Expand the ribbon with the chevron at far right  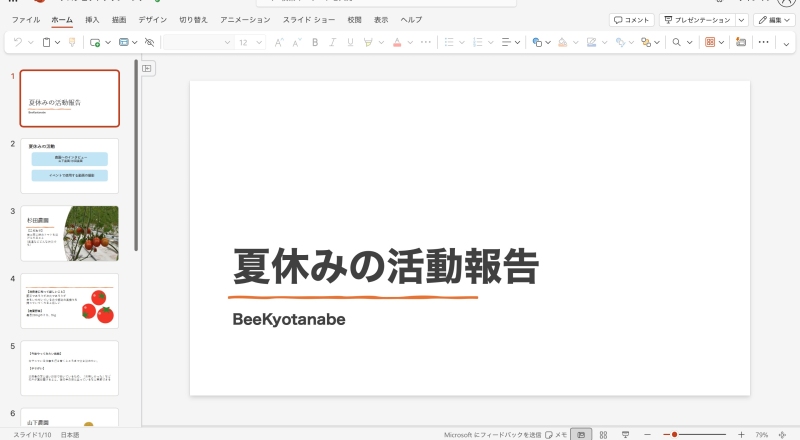[x=787, y=42]
